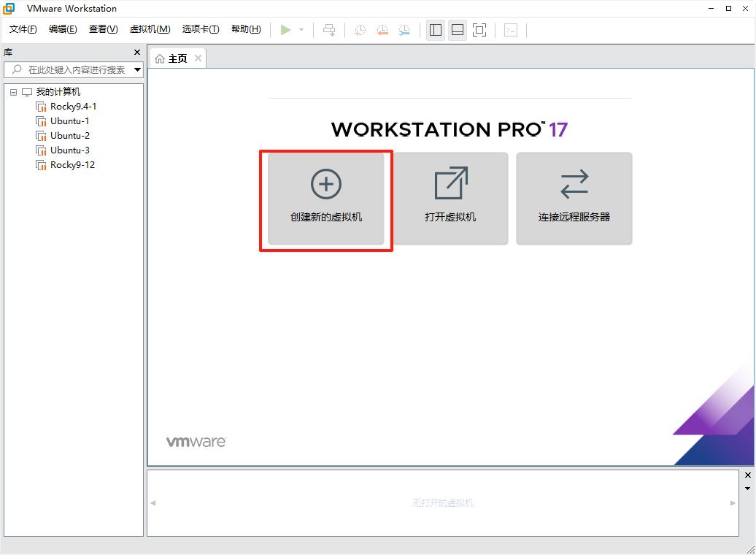Click the Revert to Snapshot icon

click(x=382, y=30)
